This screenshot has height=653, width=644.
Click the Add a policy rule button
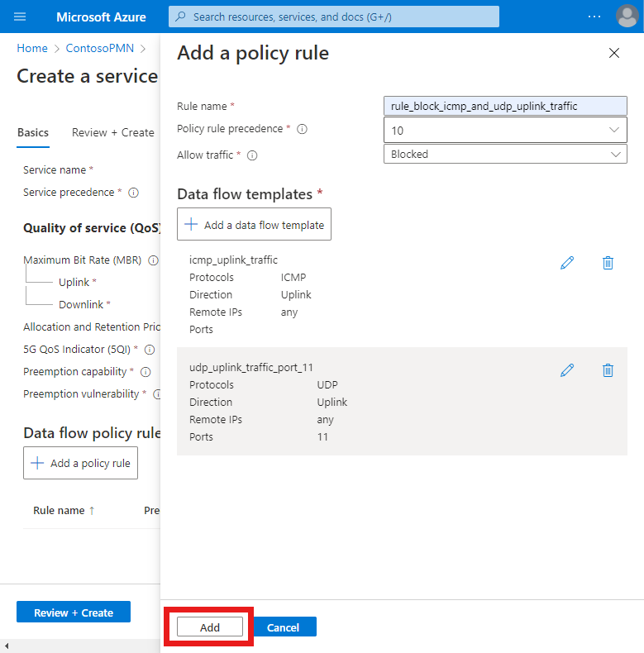[80, 463]
